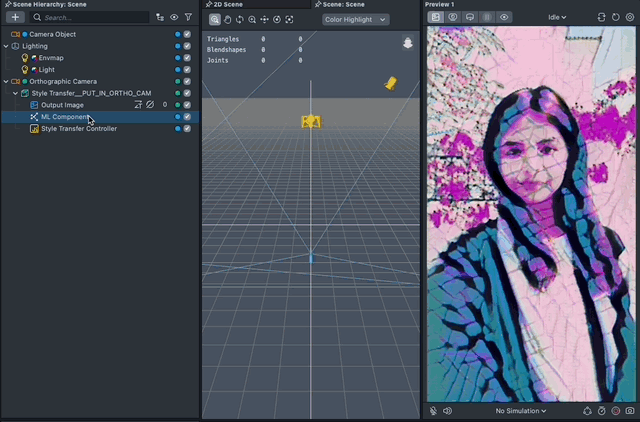Screen dimensions: 640x422
Task: Toggle the eye visibility icon in hierarchy header
Action: click(174, 17)
